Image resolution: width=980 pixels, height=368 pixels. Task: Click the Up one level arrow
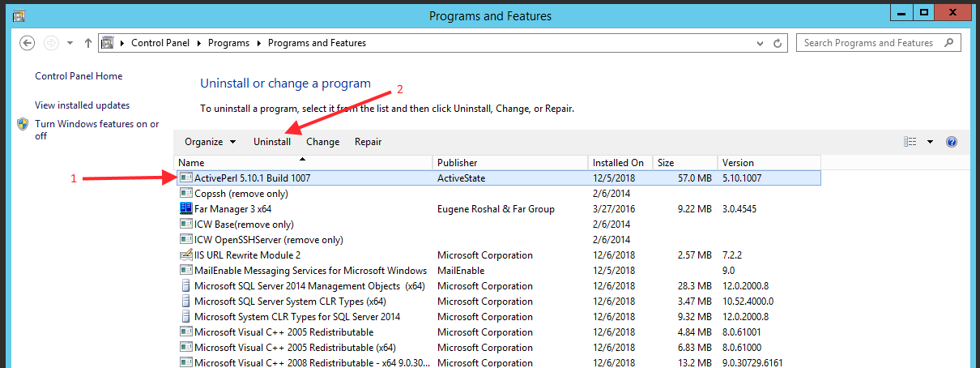(87, 43)
